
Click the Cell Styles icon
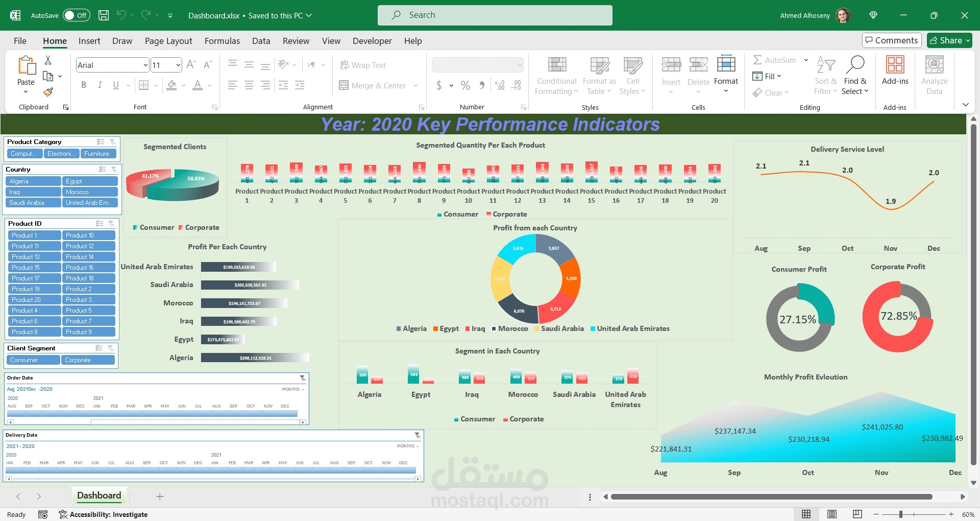(633, 65)
